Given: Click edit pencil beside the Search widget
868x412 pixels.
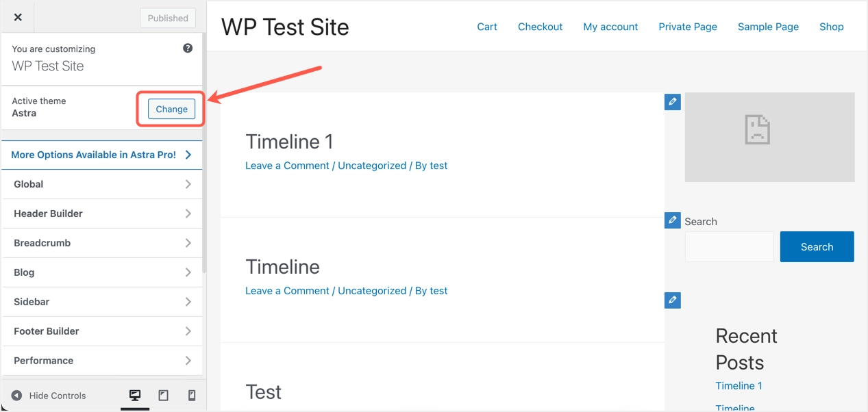Looking at the screenshot, I should [x=673, y=220].
